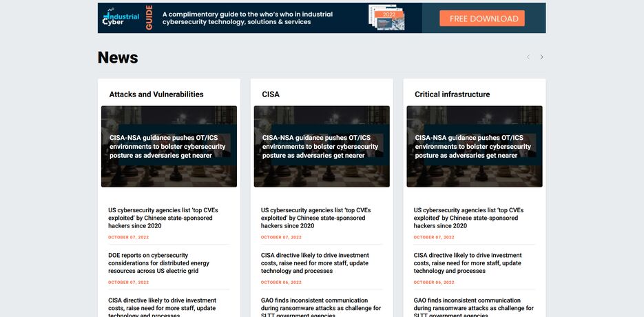Click October 07 date under CVEs in Critical infrastructure
Image resolution: width=644 pixels, height=317 pixels.
coord(434,237)
